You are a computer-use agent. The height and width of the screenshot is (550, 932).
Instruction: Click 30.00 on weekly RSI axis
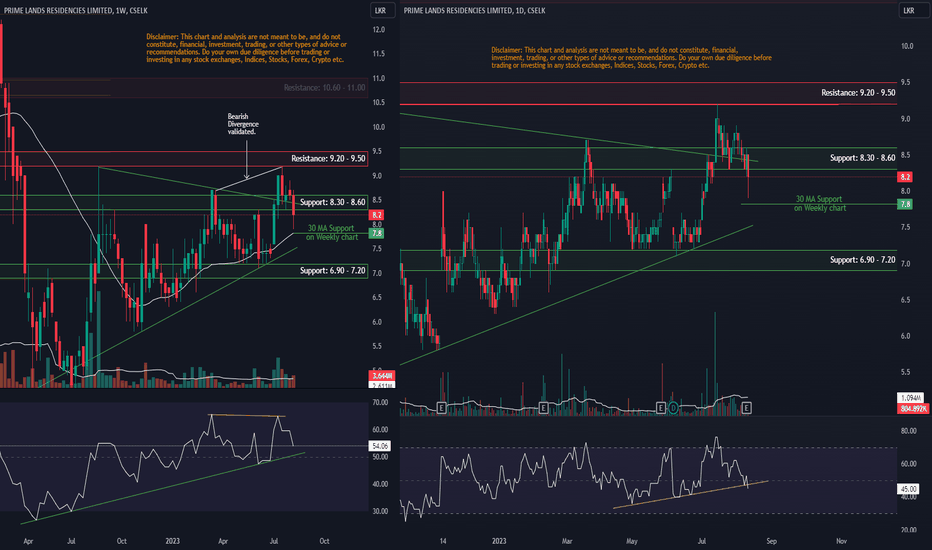click(380, 511)
